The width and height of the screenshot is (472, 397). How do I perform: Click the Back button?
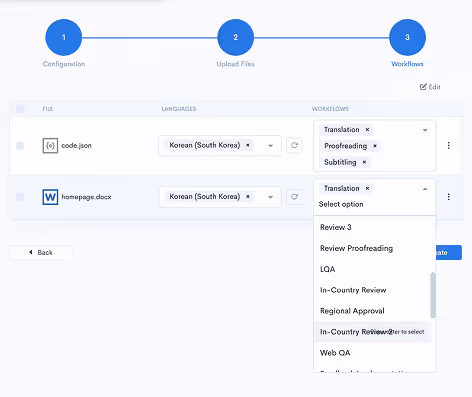click(41, 252)
